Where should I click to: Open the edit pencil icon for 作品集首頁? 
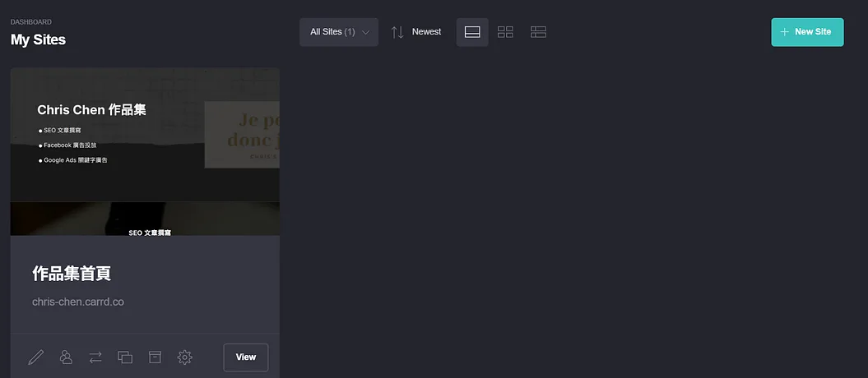pyautogui.click(x=36, y=357)
